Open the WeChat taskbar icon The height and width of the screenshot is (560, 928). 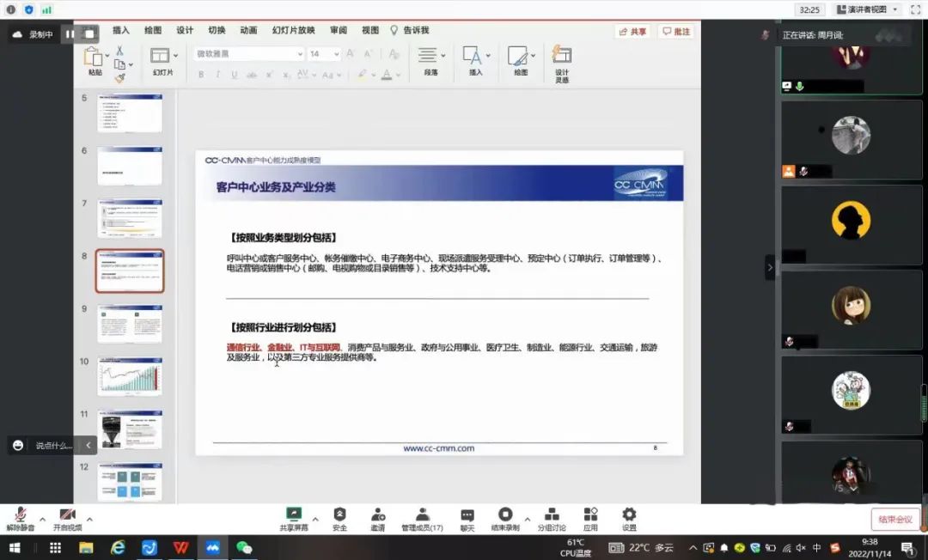[244, 548]
